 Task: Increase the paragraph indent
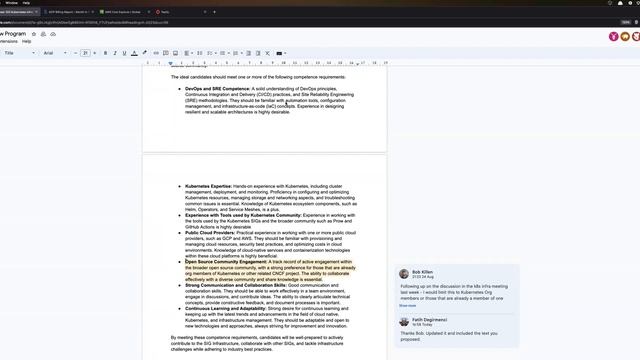[258, 53]
